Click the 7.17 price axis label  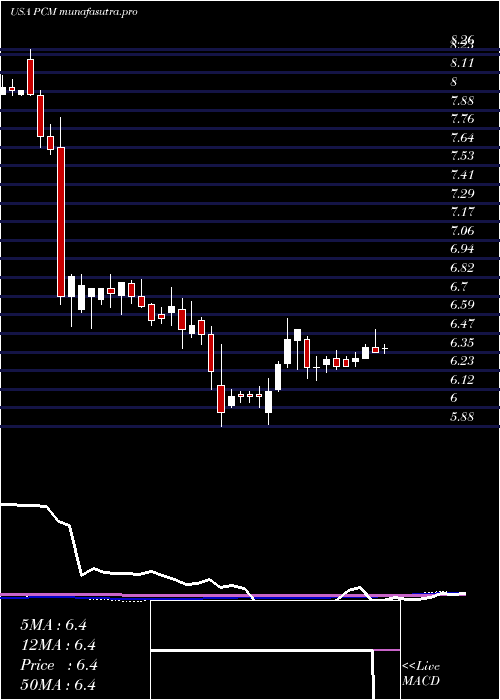[x=462, y=212]
